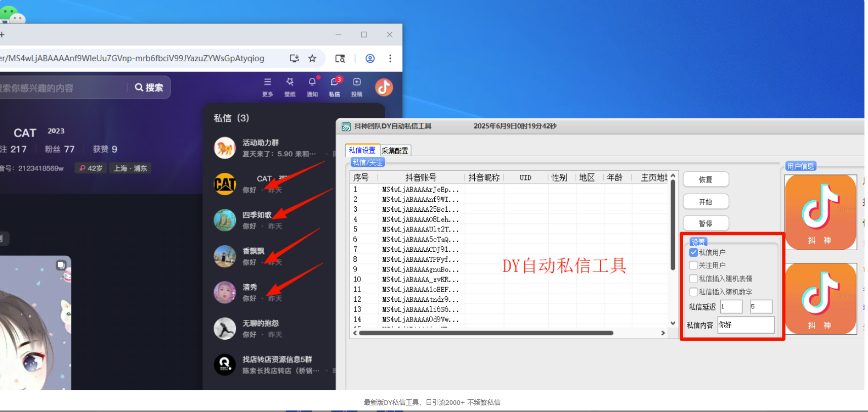Click the multi-image icon on video thumbnail
Screen dimensions: 868x412
(61, 265)
